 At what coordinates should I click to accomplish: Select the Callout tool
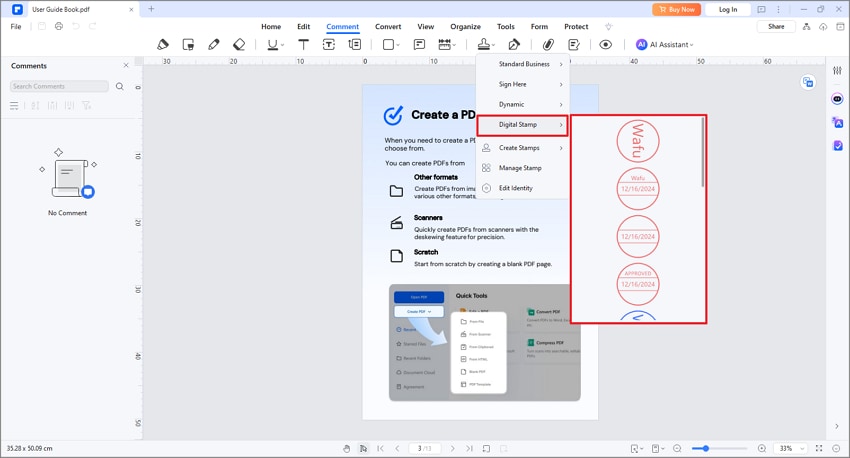355,44
